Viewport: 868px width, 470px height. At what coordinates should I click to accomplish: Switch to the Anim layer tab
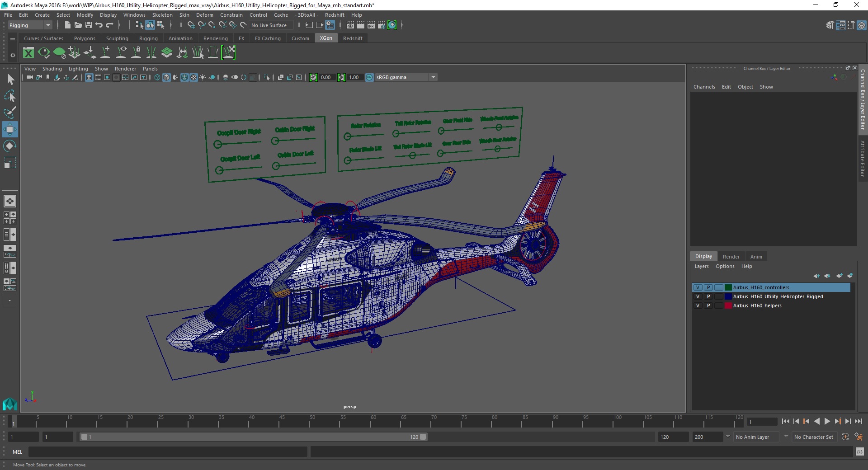(x=756, y=256)
